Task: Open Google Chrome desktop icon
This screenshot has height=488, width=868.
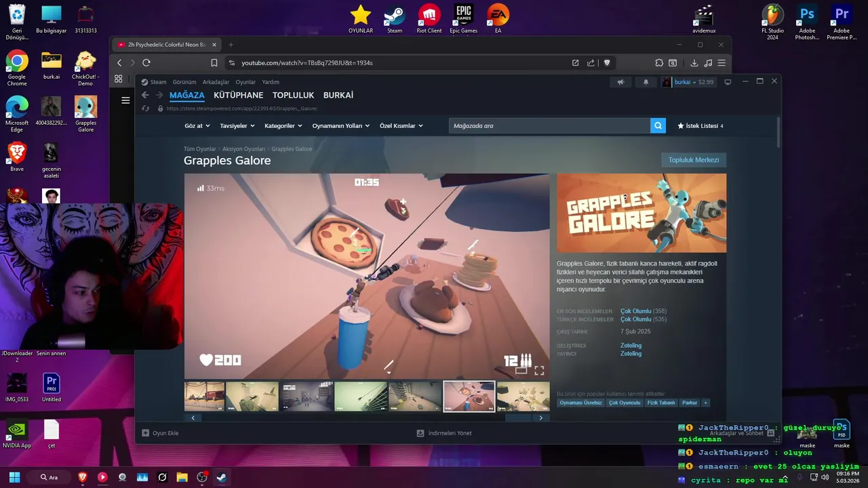Action: pyautogui.click(x=17, y=68)
